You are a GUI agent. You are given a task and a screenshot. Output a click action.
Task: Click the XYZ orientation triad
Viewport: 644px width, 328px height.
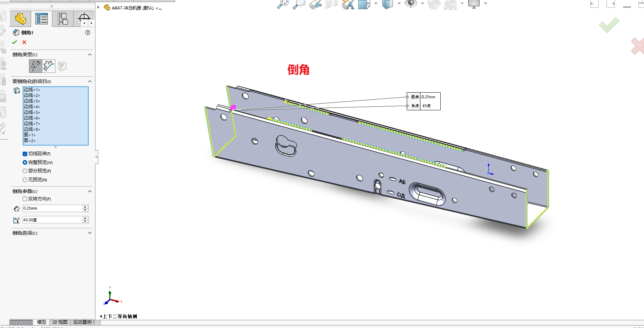pos(112,297)
